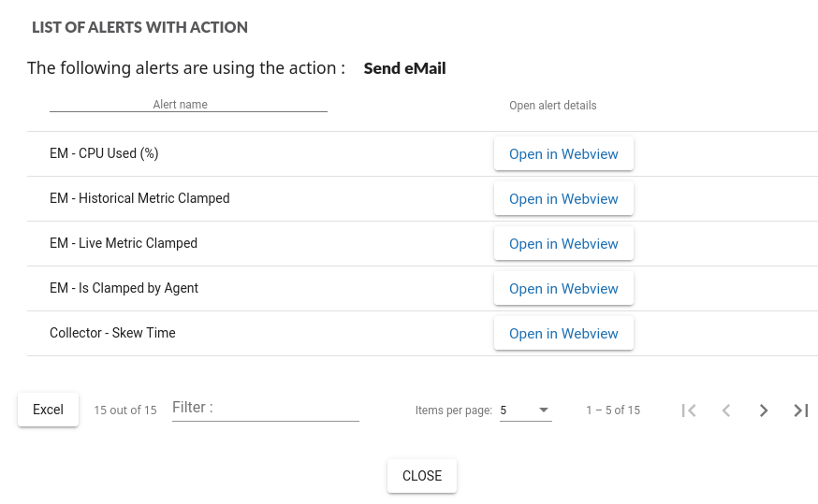818x504 pixels.
Task: Jump to the last page of alerts
Action: pyautogui.click(x=801, y=410)
